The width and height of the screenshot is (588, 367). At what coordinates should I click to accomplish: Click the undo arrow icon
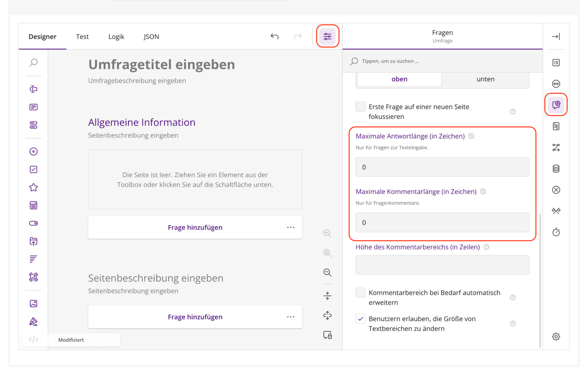pos(275,36)
